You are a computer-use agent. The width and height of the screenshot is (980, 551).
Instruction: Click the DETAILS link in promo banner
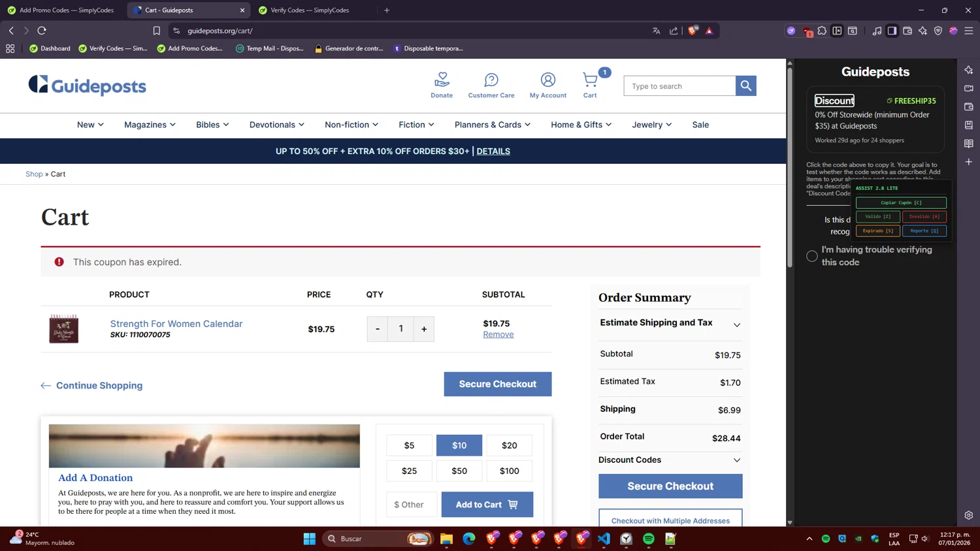coord(493,151)
